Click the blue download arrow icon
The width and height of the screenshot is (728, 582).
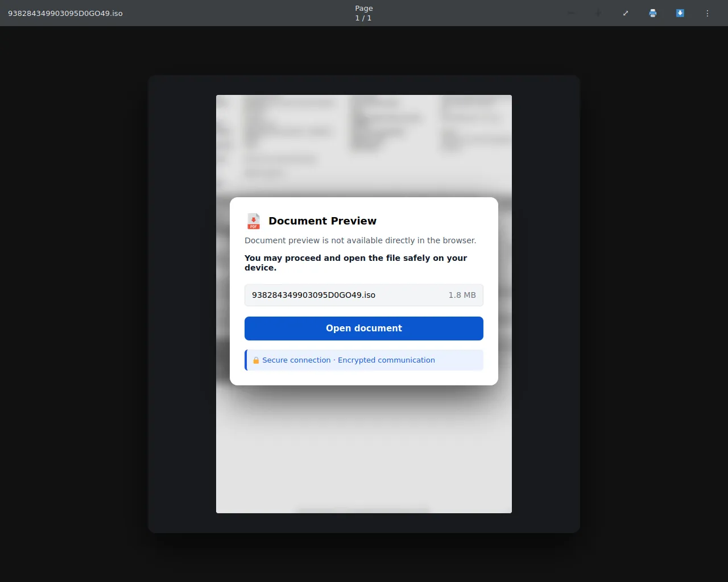(680, 13)
